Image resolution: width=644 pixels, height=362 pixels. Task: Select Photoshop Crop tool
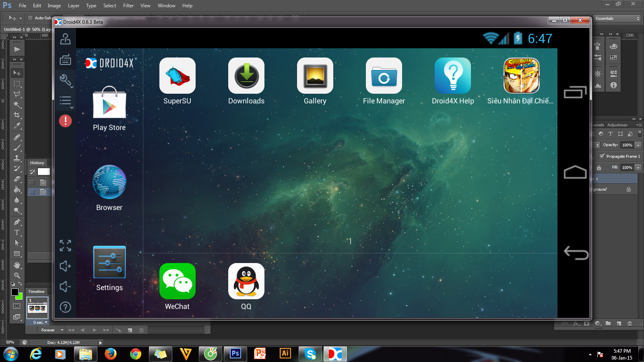[x=17, y=115]
